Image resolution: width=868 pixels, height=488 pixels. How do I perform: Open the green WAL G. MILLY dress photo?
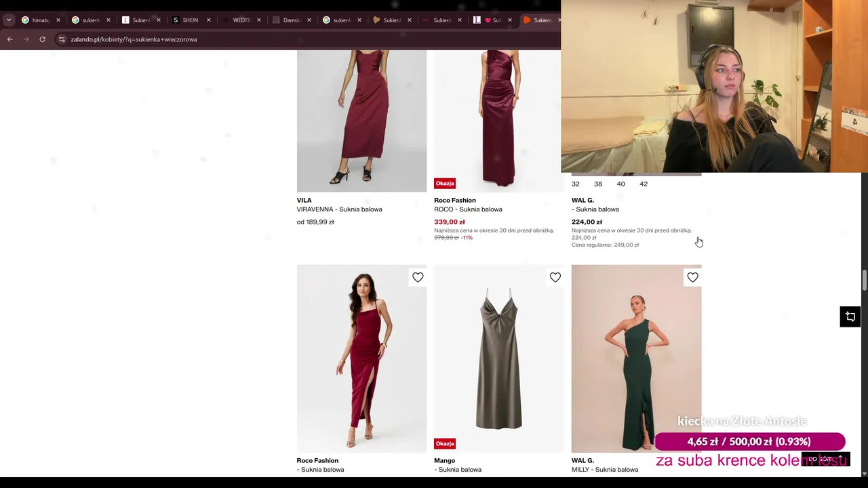pos(636,359)
